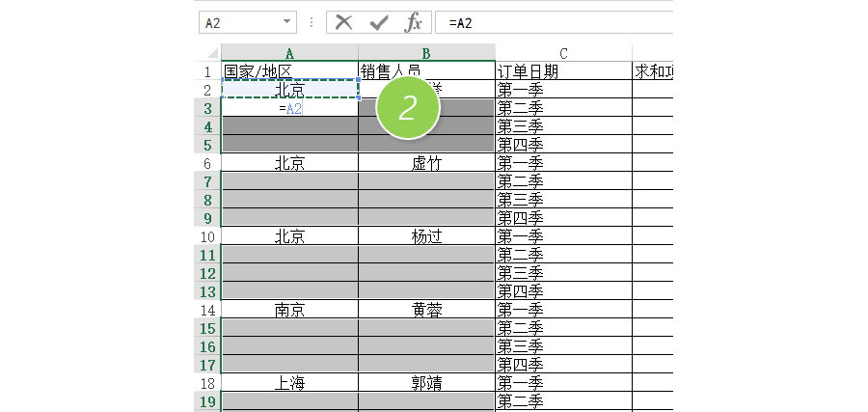Select row 17 header
This screenshot has height=412, width=868.
coord(207,365)
